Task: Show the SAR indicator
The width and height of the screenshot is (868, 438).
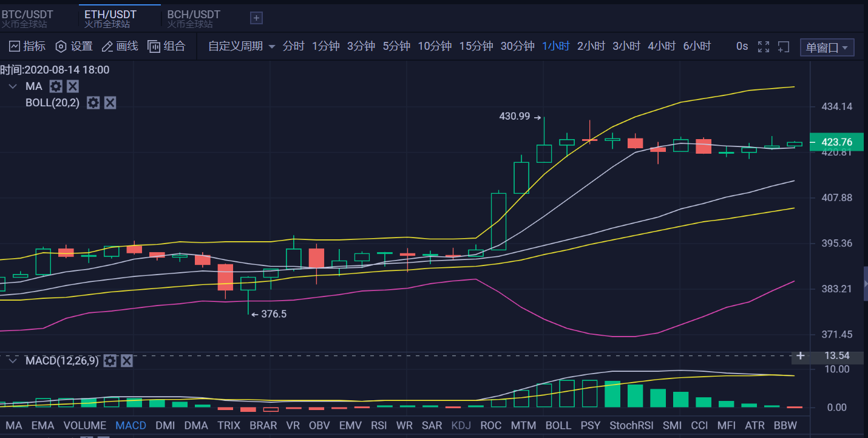Action: point(432,425)
